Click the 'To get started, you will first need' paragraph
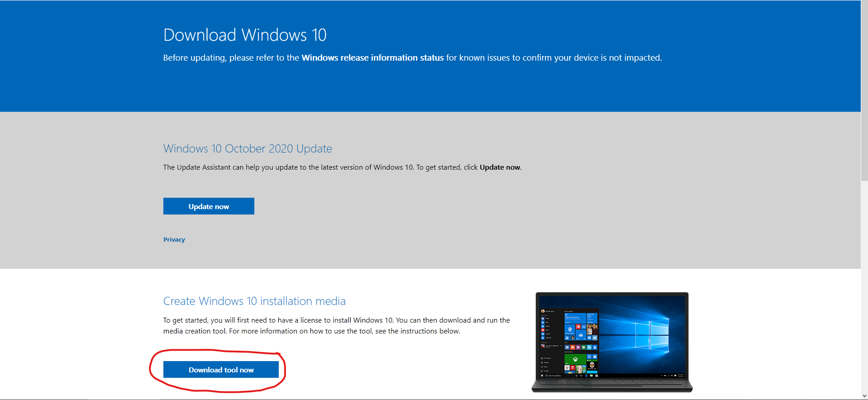 (337, 326)
